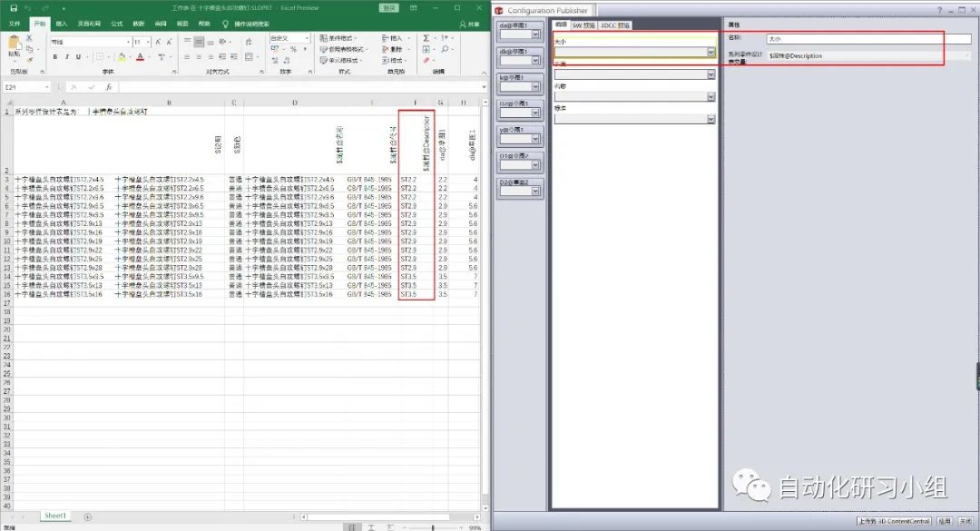Image resolution: width=980 pixels, height=531 pixels.
Task: Open the y@ parameter dropdown
Action: 535,139
